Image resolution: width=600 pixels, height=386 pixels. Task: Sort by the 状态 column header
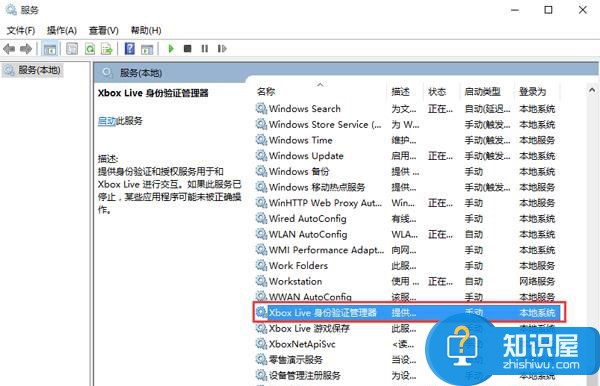pos(437,91)
